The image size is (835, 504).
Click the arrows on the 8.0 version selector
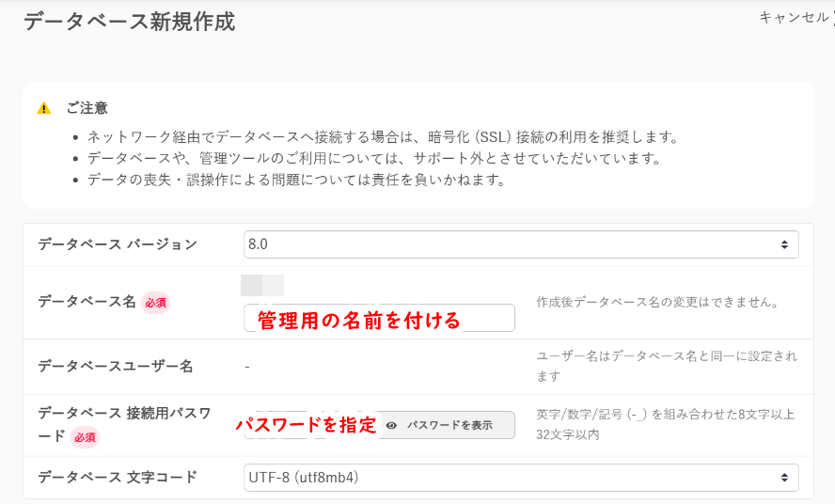784,244
